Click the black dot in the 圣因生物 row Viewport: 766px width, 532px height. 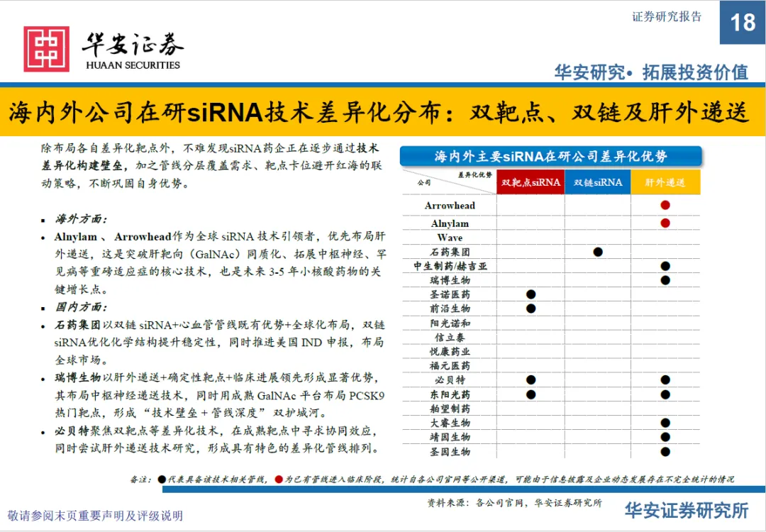[665, 452]
